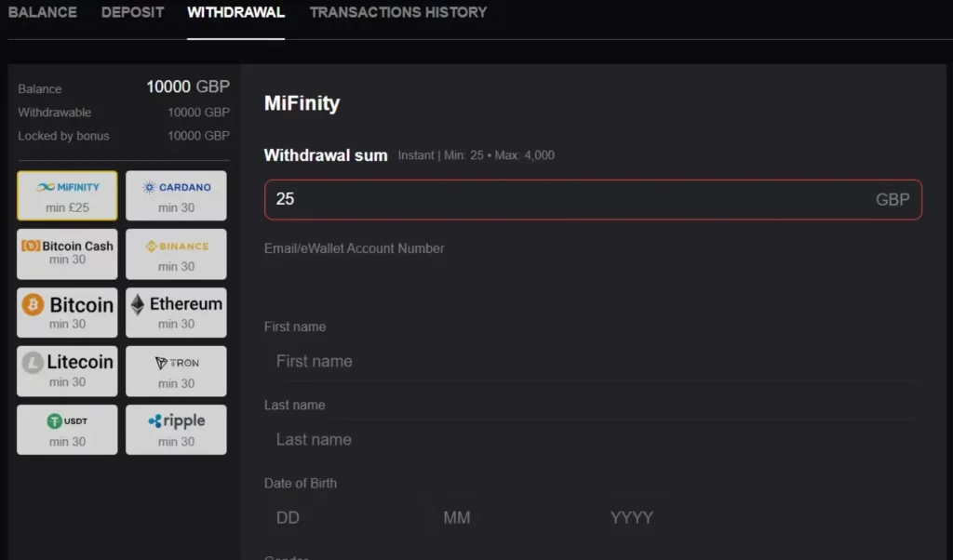
Task: Click the Instant Min 25 Max 4,000 note
Action: (476, 155)
